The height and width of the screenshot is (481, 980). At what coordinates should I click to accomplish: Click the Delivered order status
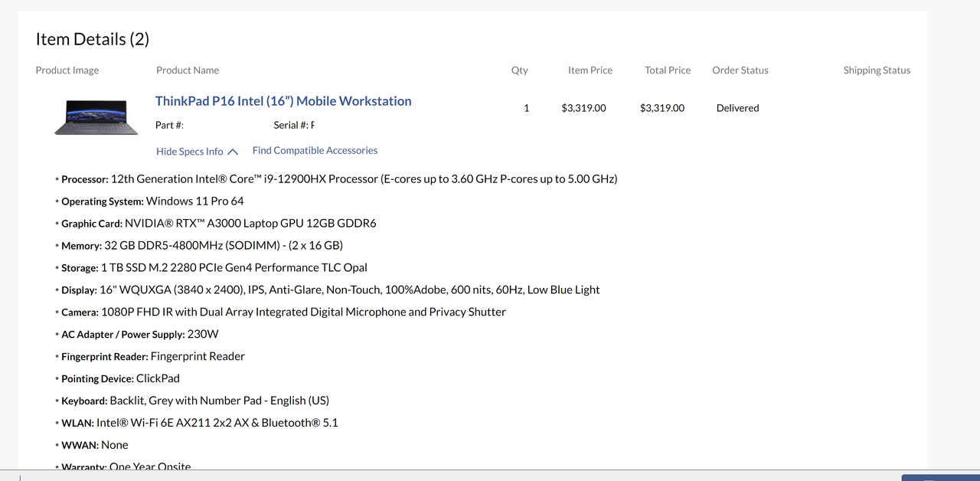coord(738,108)
